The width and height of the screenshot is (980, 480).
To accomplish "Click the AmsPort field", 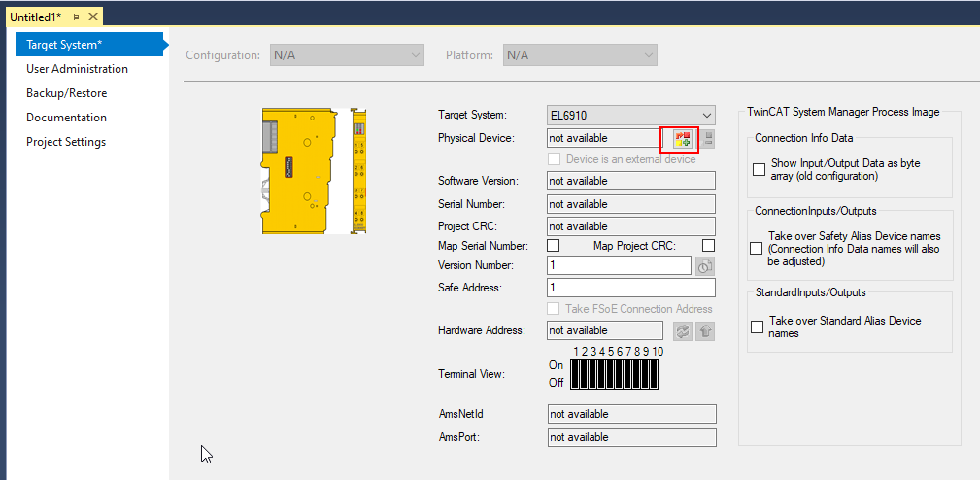I will click(632, 437).
